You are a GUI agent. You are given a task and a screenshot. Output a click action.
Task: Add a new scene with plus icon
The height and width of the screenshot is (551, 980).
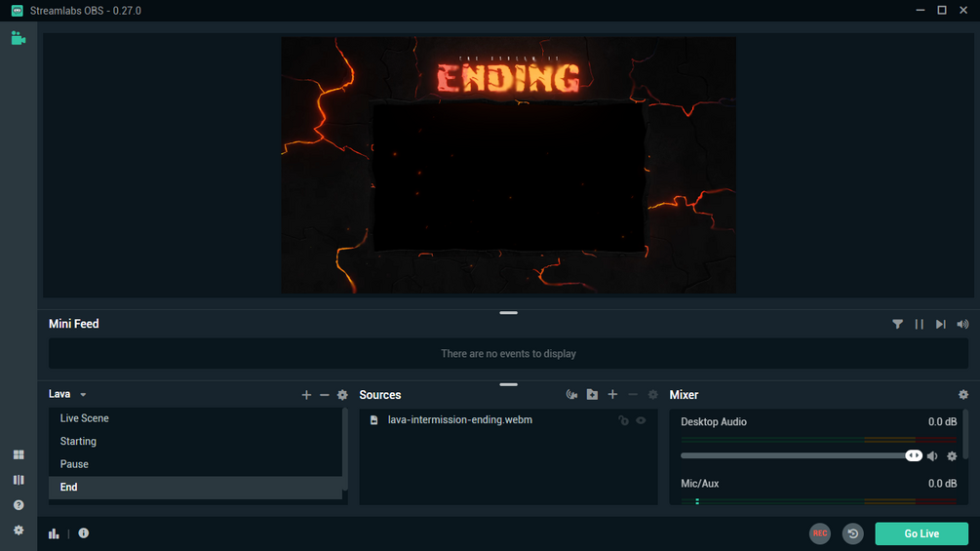(306, 395)
